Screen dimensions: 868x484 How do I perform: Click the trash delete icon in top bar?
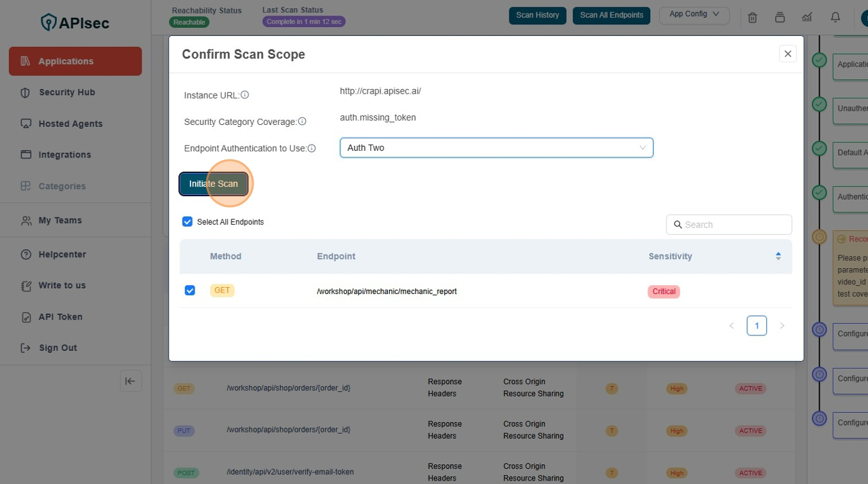point(752,18)
